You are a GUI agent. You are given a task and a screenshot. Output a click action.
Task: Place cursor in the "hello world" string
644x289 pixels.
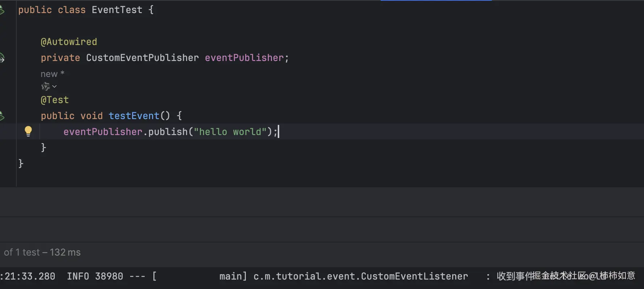[x=230, y=132]
